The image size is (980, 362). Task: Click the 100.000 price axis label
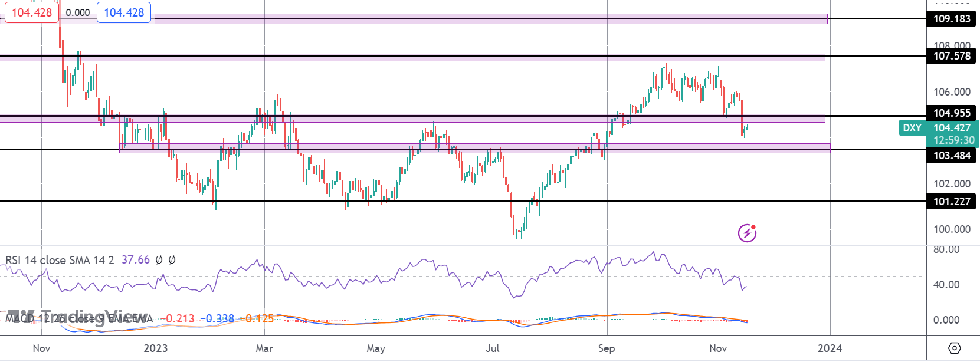pos(952,229)
